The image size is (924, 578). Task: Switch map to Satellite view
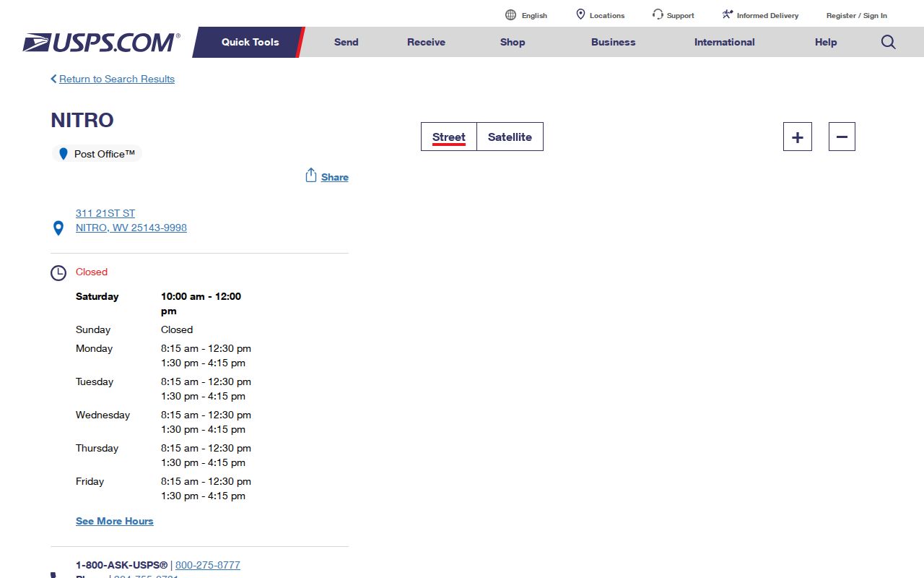510,137
